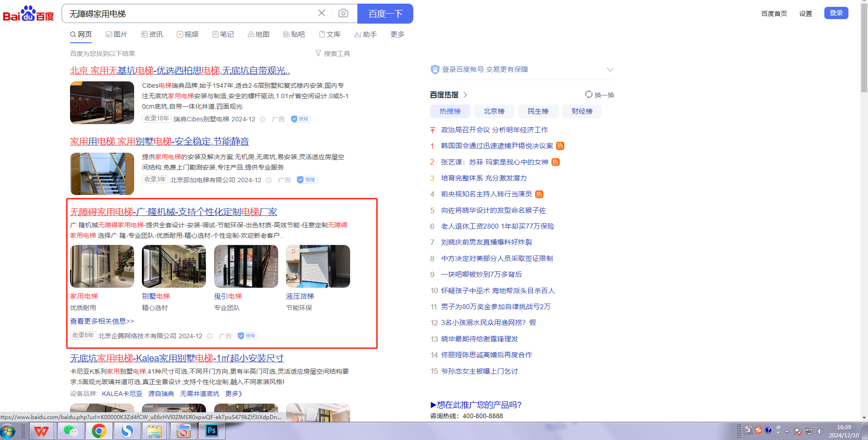Expand the 更多 search category menu
The height and width of the screenshot is (440, 868).
pyautogui.click(x=397, y=35)
